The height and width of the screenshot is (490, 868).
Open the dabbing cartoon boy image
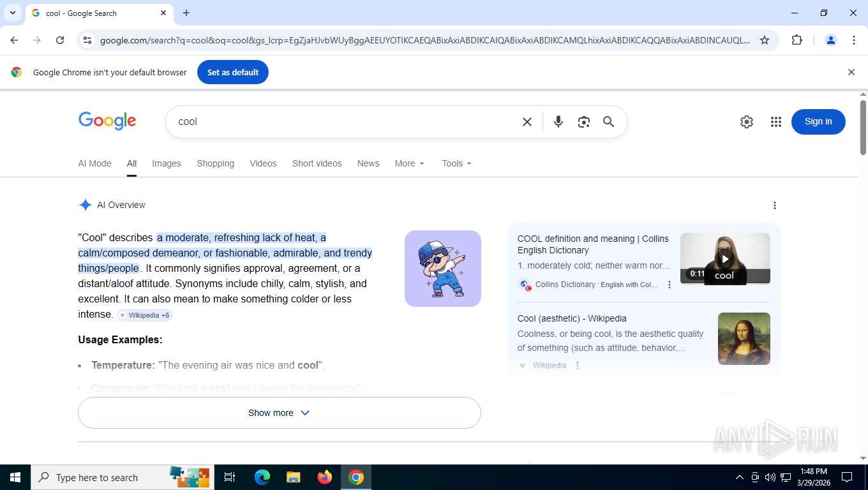pyautogui.click(x=443, y=269)
